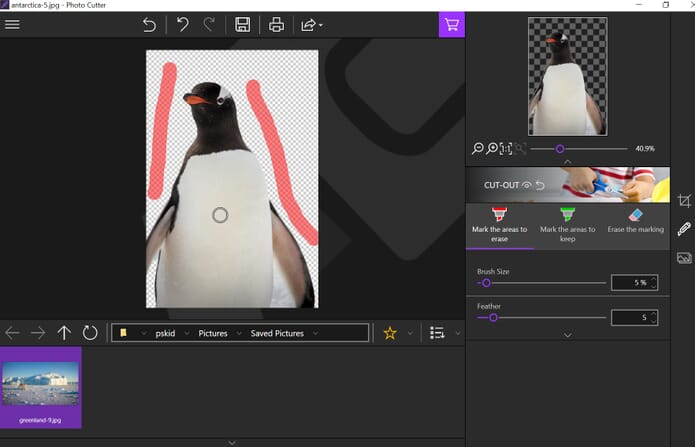Click the 40.9% zoom value

645,149
